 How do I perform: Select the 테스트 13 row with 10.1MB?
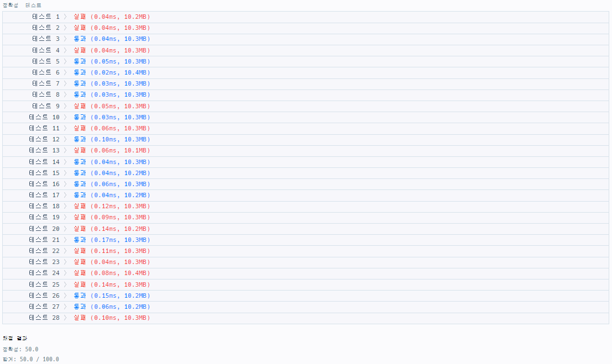306,151
